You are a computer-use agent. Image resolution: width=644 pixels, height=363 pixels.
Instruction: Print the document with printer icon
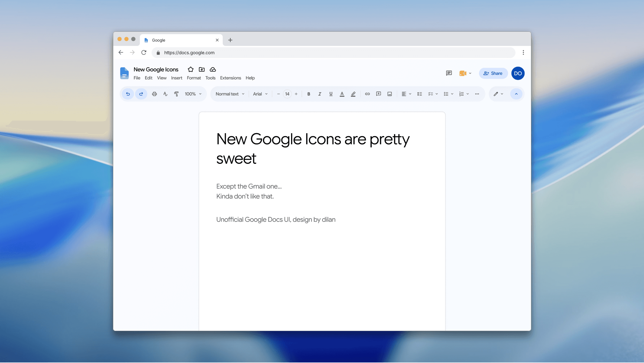pyautogui.click(x=154, y=94)
